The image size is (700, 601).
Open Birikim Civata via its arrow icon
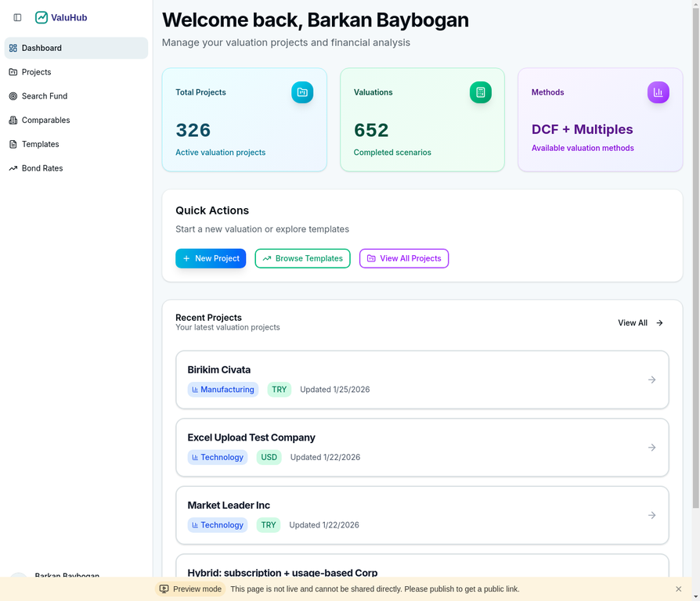651,380
